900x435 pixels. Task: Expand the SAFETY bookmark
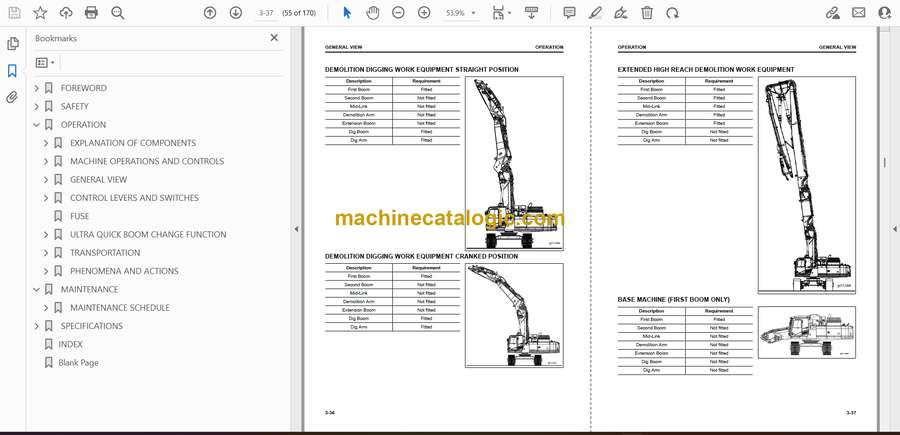[37, 107]
